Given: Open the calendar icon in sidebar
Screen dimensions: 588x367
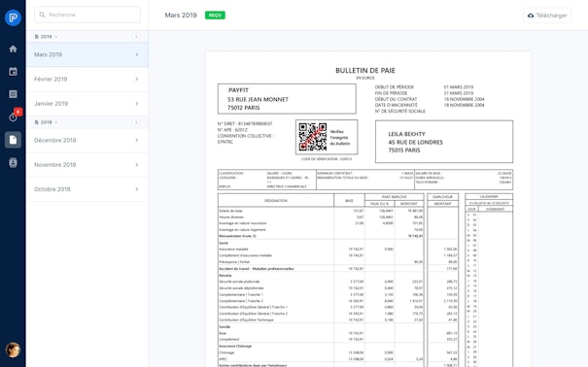Looking at the screenshot, I should 13,72.
